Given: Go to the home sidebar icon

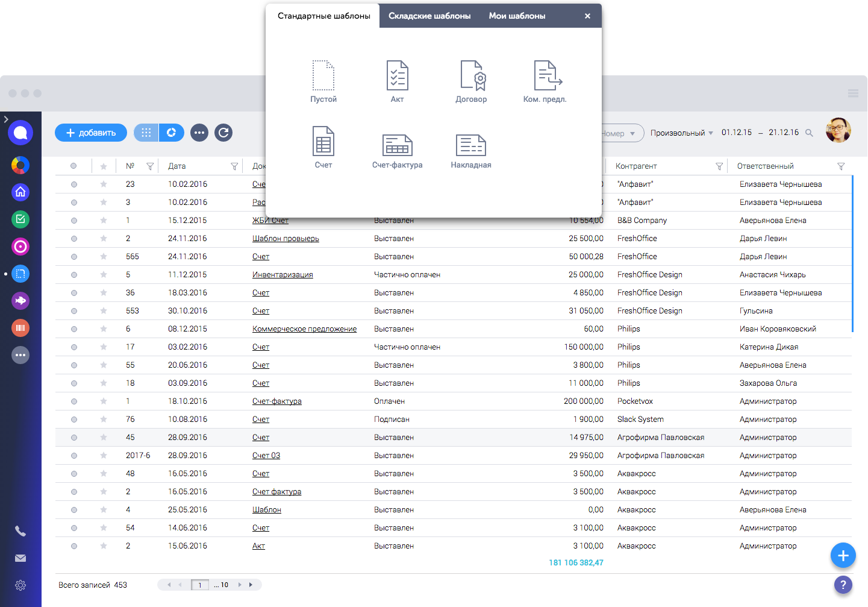Looking at the screenshot, I should coord(20,192).
